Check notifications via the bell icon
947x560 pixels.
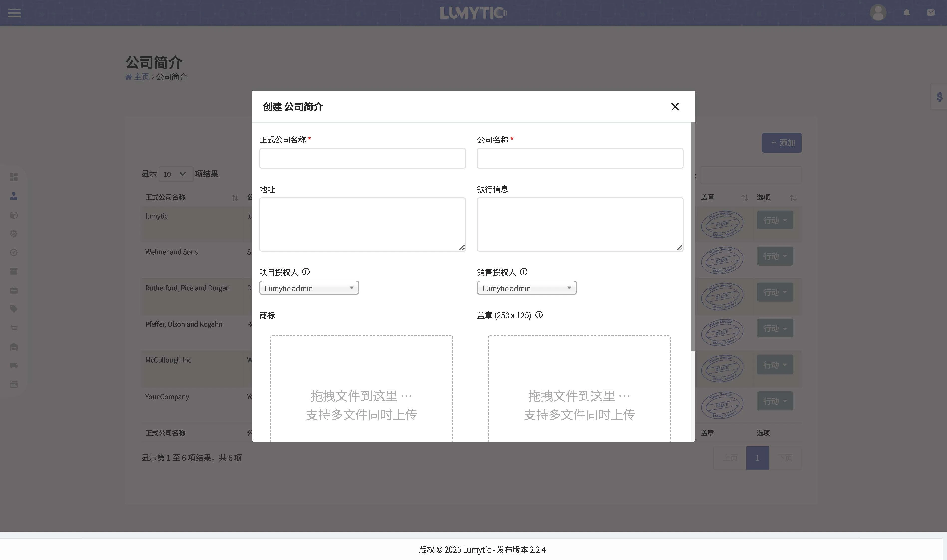click(907, 13)
